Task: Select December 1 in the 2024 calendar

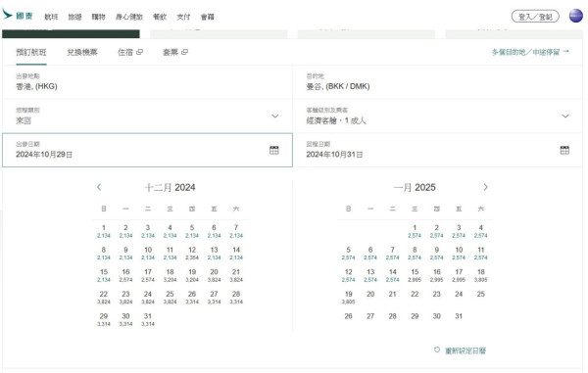Action: click(104, 231)
